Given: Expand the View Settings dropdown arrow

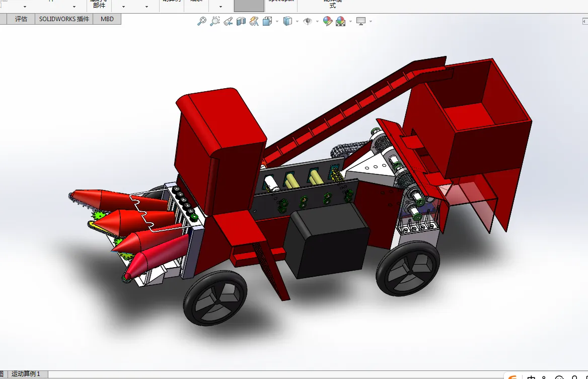Looking at the screenshot, I should pyautogui.click(x=371, y=21).
